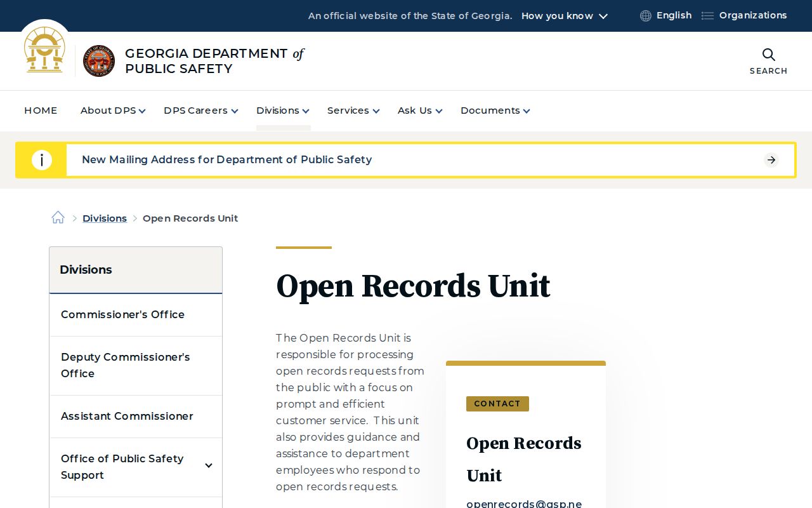812x508 pixels.
Task: Select DPS Careers menu item
Action: 195,110
